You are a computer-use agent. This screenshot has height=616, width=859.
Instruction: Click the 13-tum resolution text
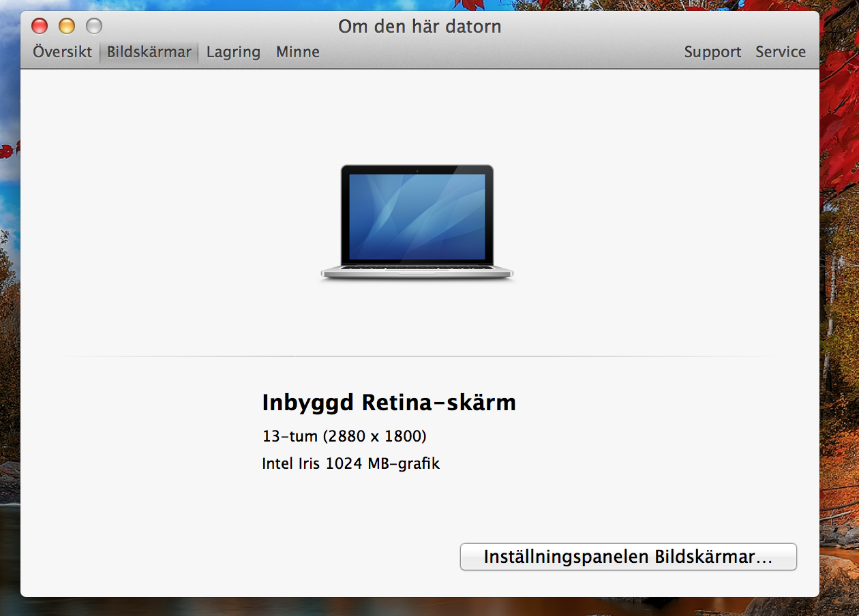(344, 436)
